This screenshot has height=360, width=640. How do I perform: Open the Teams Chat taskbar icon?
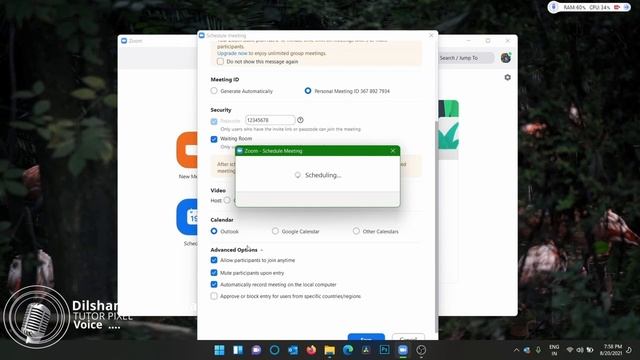point(256,350)
